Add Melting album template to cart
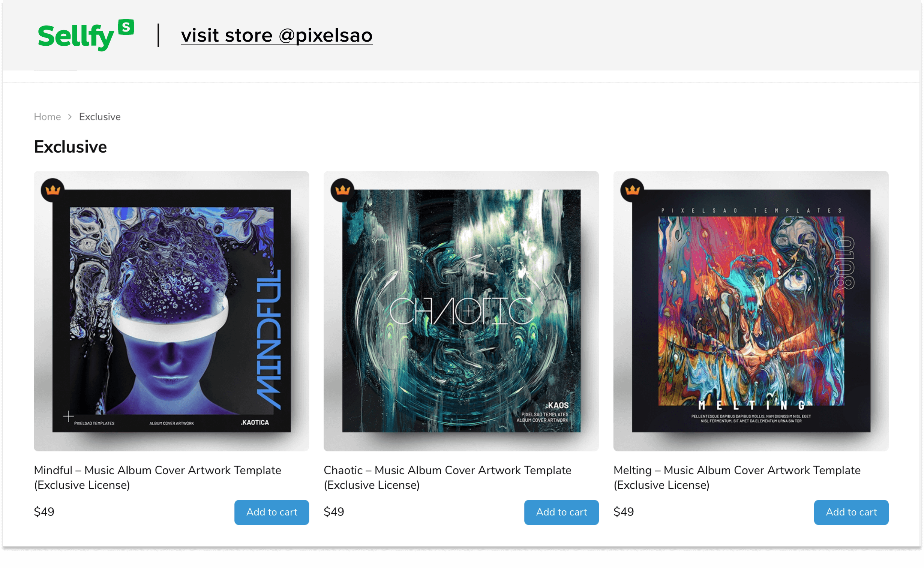Screen dimensions: 924x568 click(851, 512)
